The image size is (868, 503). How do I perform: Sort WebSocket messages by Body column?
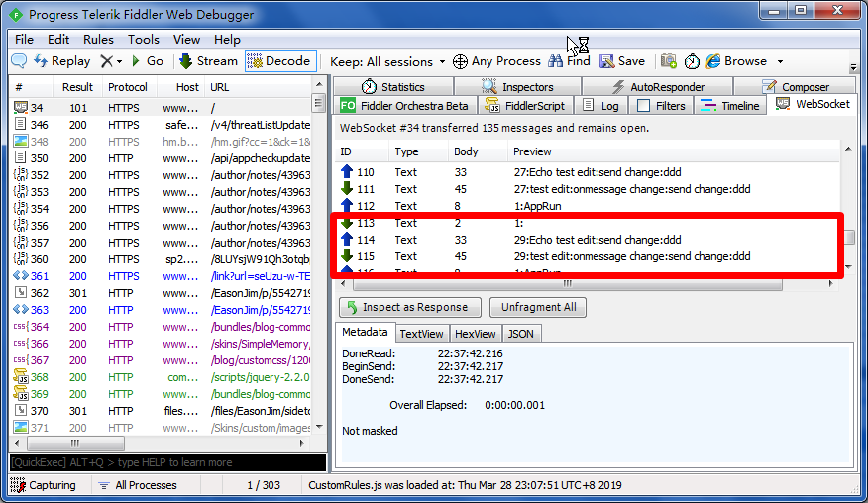(478, 151)
